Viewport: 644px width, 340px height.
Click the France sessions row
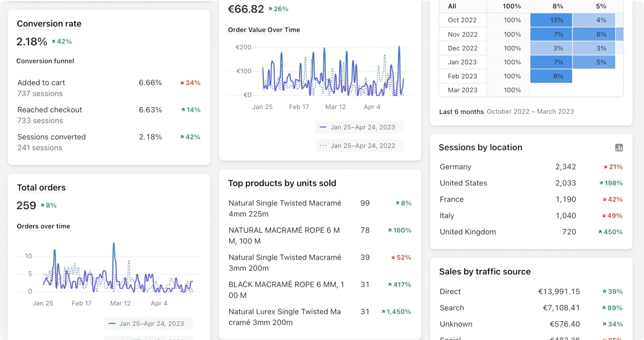click(531, 200)
